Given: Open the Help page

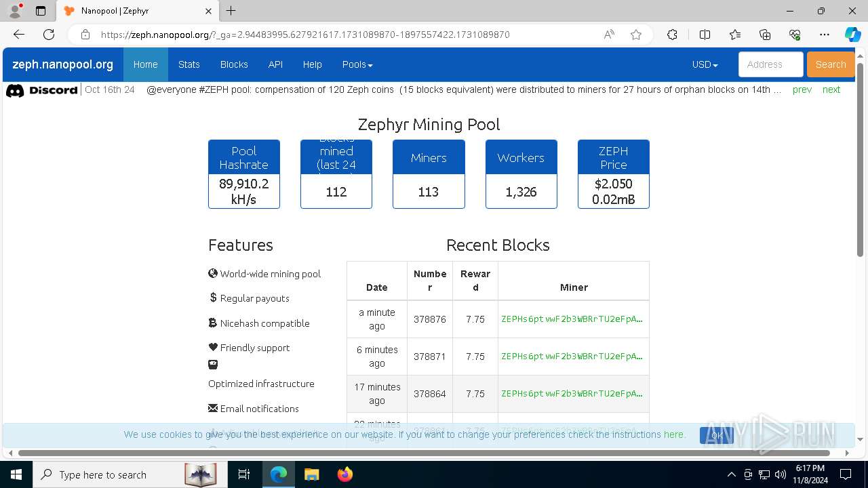Looking at the screenshot, I should click(312, 64).
